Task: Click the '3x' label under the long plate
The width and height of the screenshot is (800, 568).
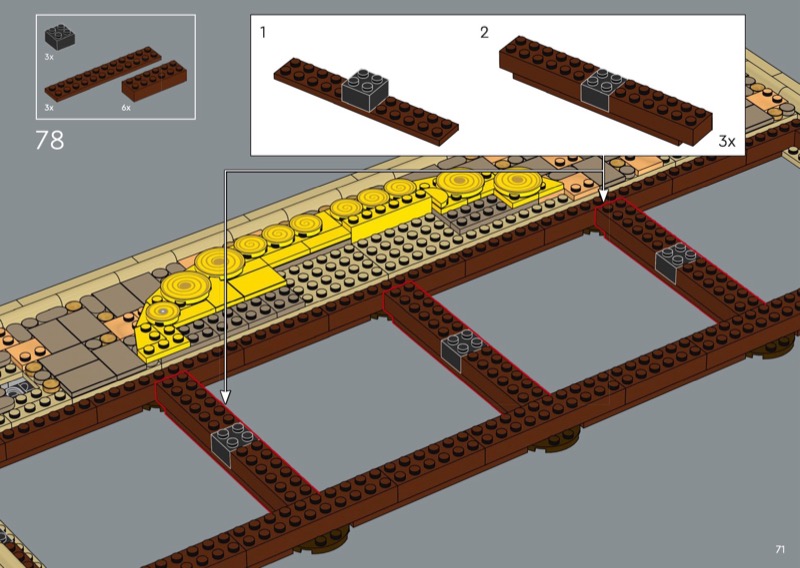Action: [49, 108]
